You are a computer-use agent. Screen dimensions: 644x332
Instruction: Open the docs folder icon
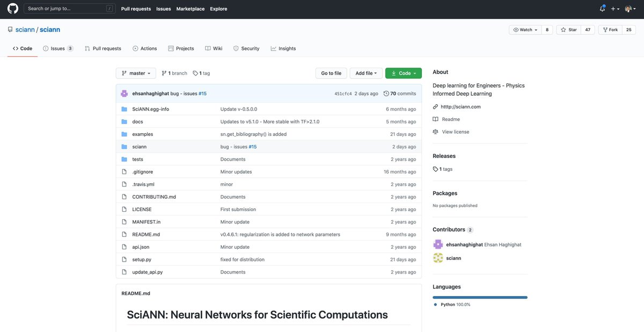click(124, 122)
